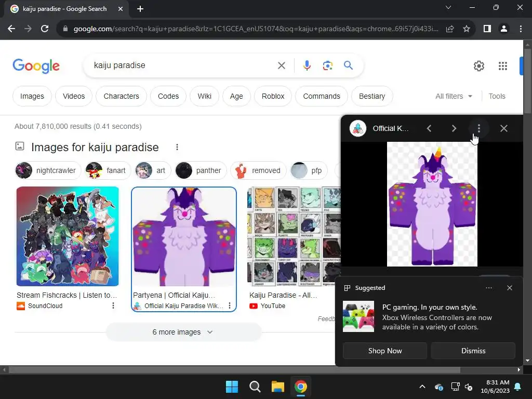
Task: Open options for the SoundCloud image result
Action: coord(113,305)
